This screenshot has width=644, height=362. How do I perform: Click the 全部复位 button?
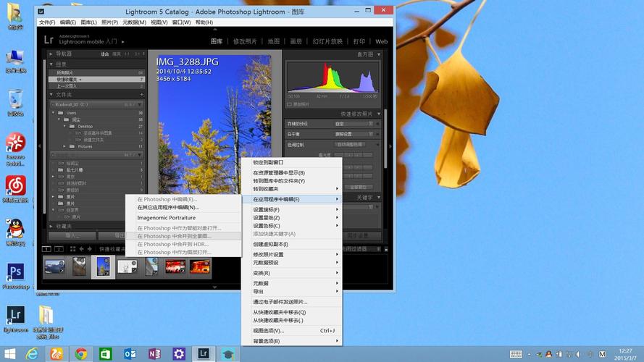tap(358, 188)
